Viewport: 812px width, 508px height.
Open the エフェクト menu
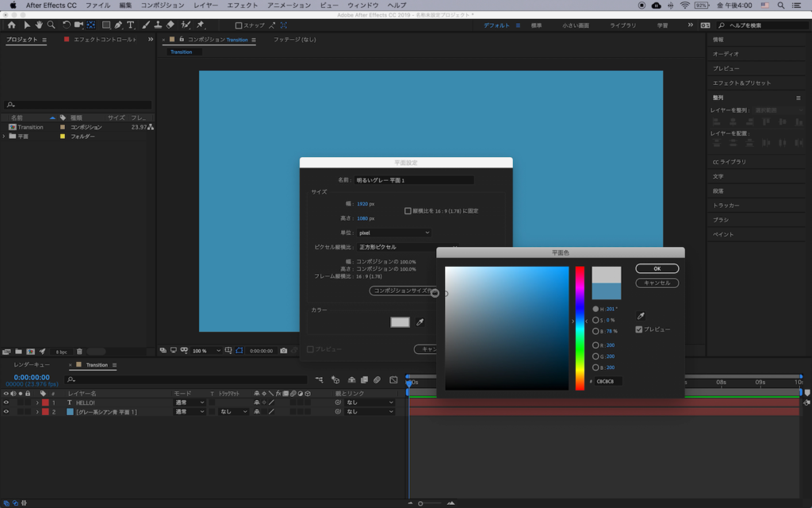(x=242, y=6)
